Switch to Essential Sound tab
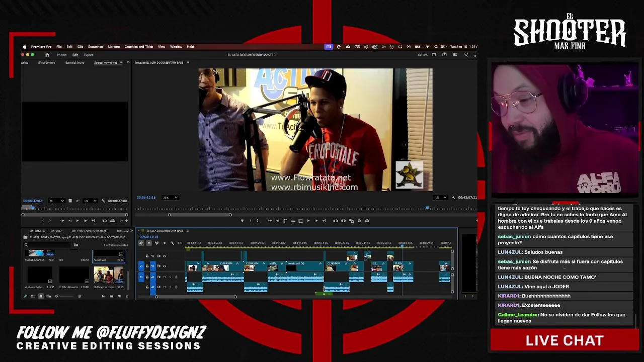644x362 pixels. 74,63
